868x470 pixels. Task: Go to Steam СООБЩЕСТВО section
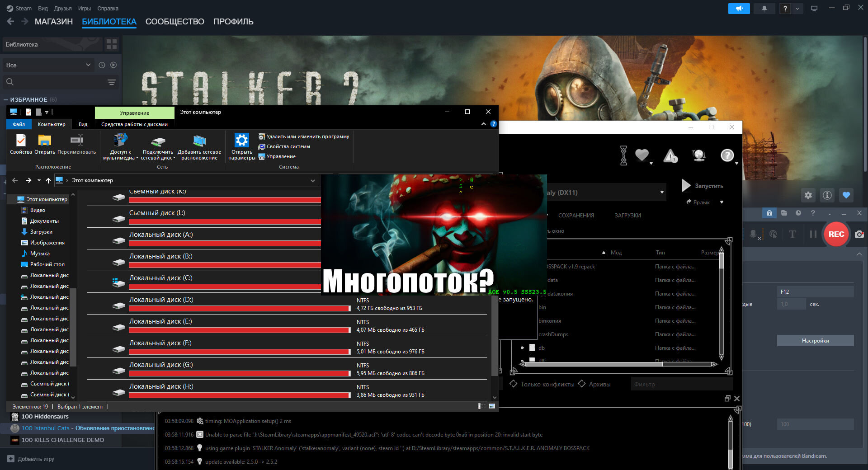click(175, 22)
